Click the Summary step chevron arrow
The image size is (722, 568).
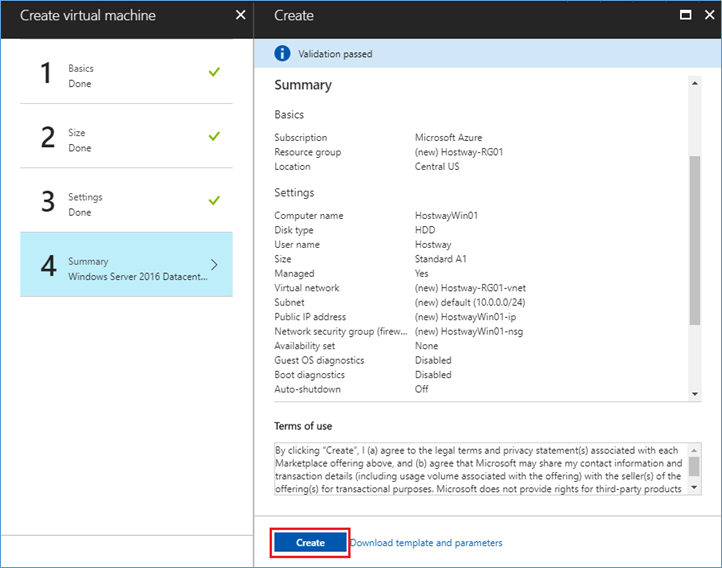point(214,265)
